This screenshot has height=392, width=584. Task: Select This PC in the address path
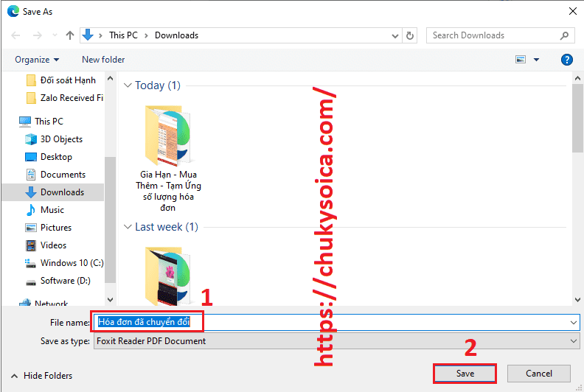click(x=123, y=35)
